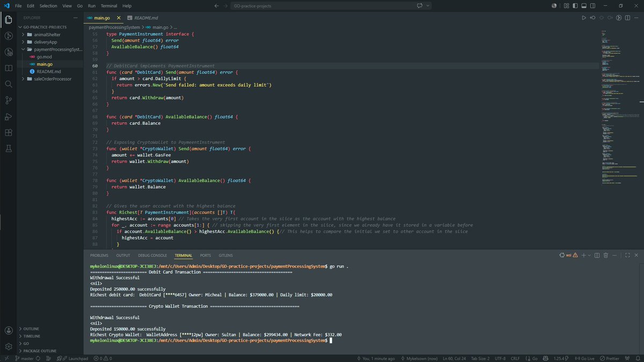Open the Search view in activity bar
The width and height of the screenshot is (644, 362).
9,84
